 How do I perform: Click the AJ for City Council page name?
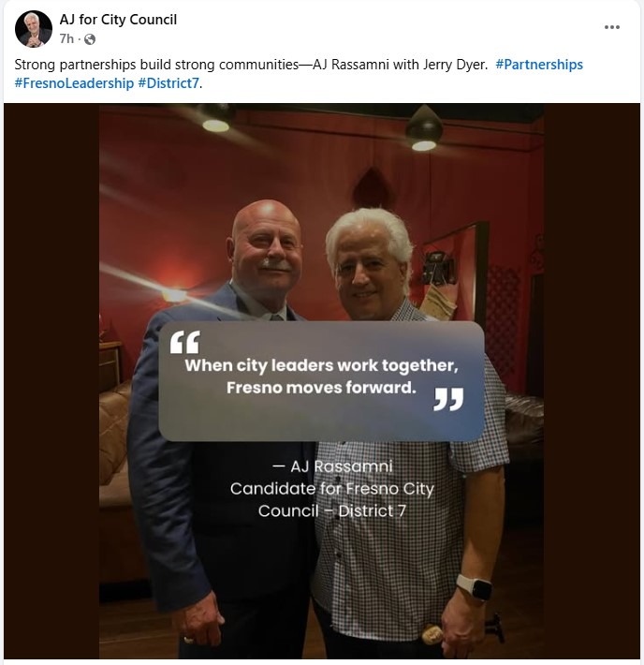click(x=118, y=20)
